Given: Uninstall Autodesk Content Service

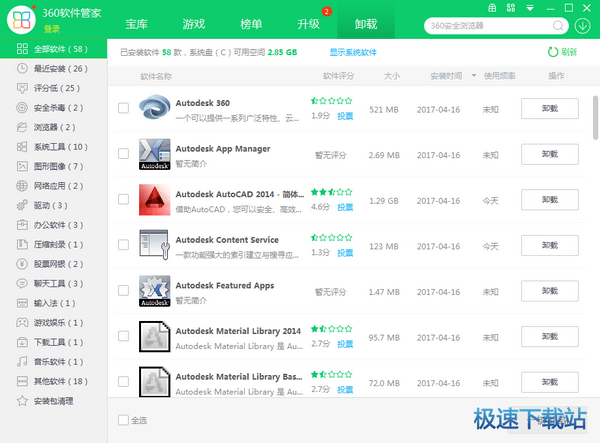Looking at the screenshot, I should point(549,245).
